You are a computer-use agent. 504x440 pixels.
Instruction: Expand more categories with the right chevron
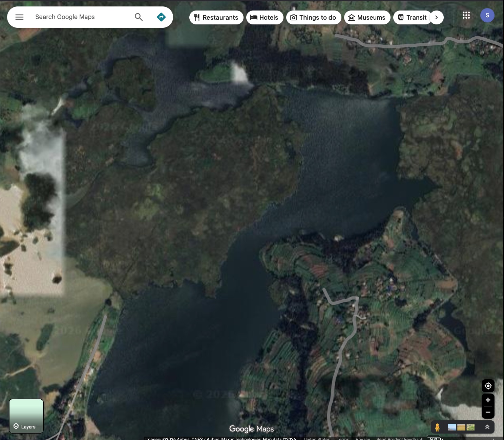coord(437,17)
